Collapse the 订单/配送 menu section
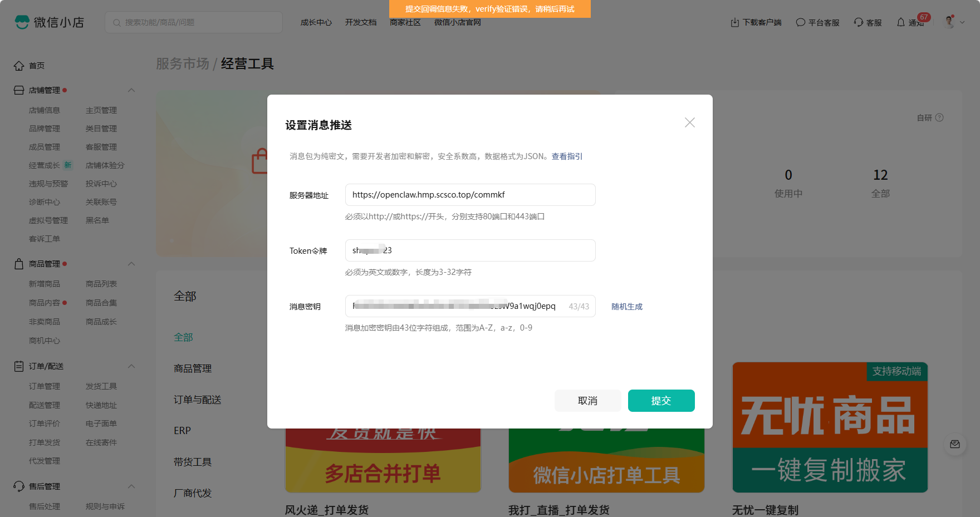 [x=131, y=366]
